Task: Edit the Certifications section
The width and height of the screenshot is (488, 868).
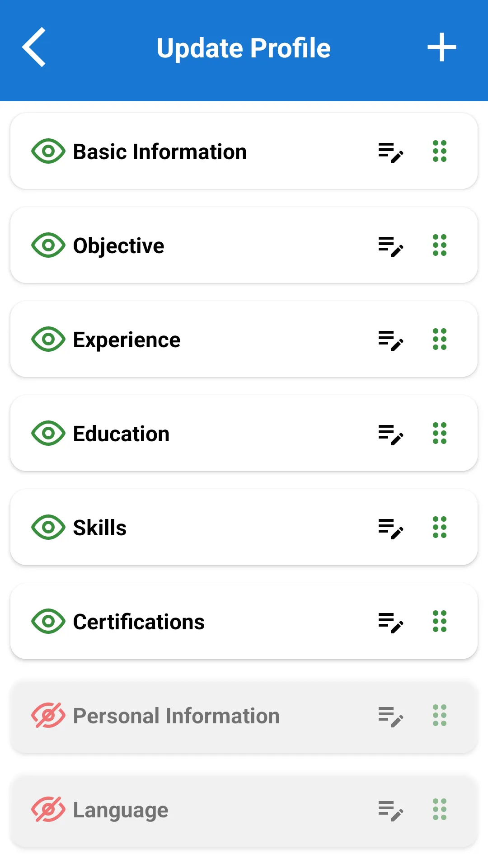Action: [390, 622]
